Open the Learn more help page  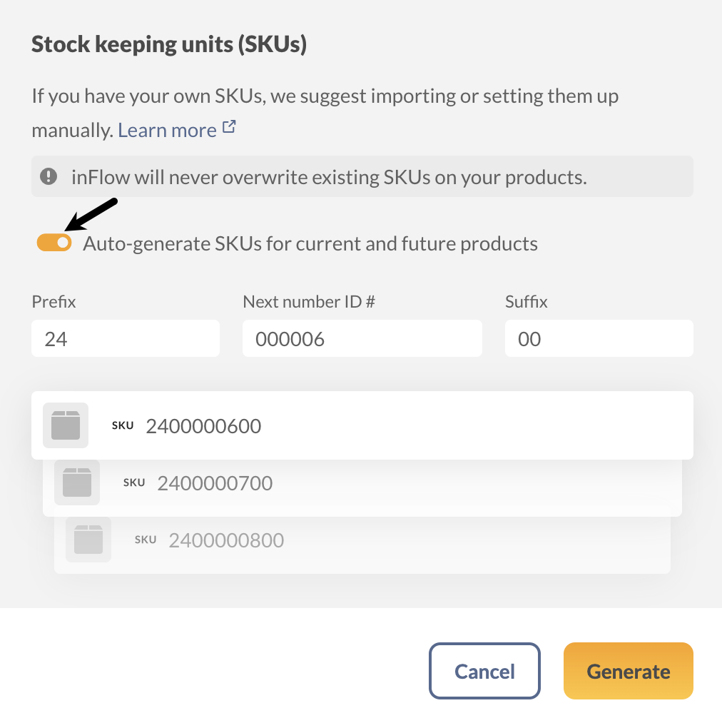[x=168, y=129]
